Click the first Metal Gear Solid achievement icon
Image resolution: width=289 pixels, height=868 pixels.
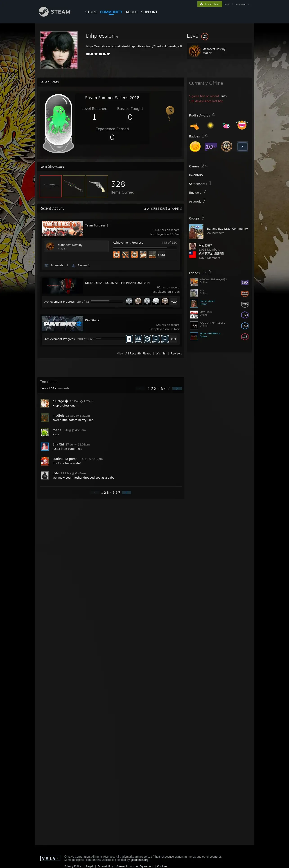point(129,301)
